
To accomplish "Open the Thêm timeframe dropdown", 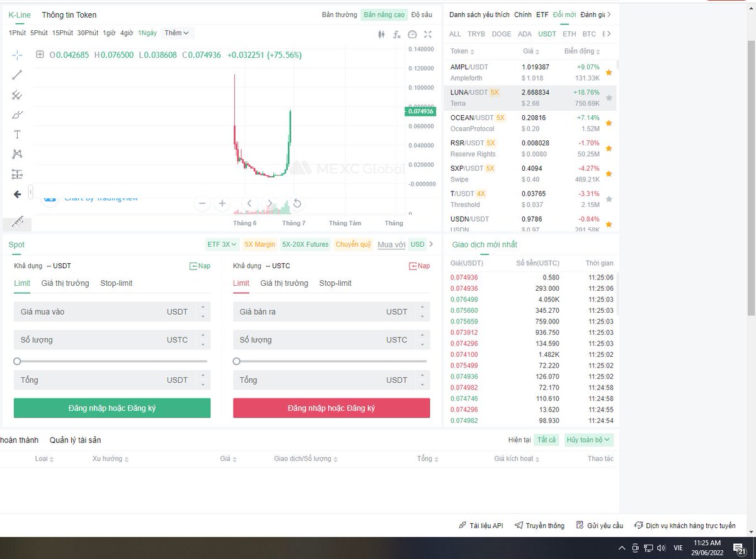I will pos(176,33).
